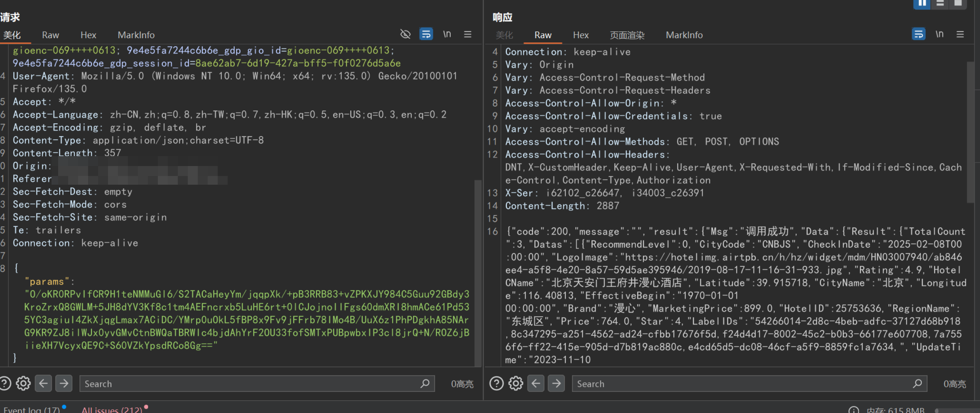Open help icon beside response search

[x=496, y=383]
